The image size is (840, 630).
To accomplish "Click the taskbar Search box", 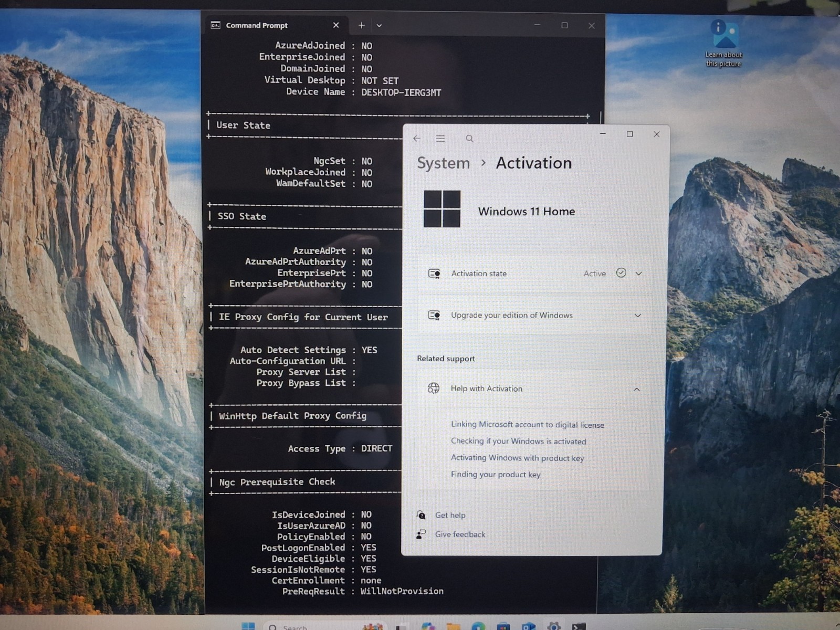I will [324, 626].
